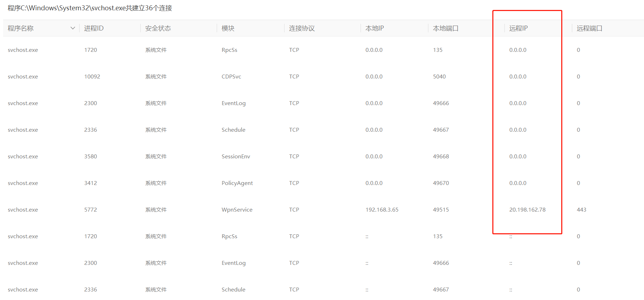Click the 本地端口 column header

pos(446,28)
